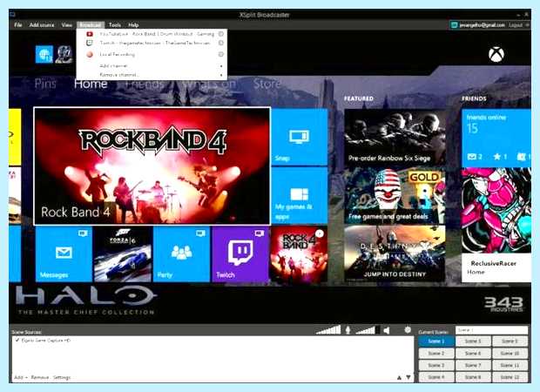Click the Twitch icon in the Broadcast menu
This screenshot has height=392, width=540.
(90, 43)
